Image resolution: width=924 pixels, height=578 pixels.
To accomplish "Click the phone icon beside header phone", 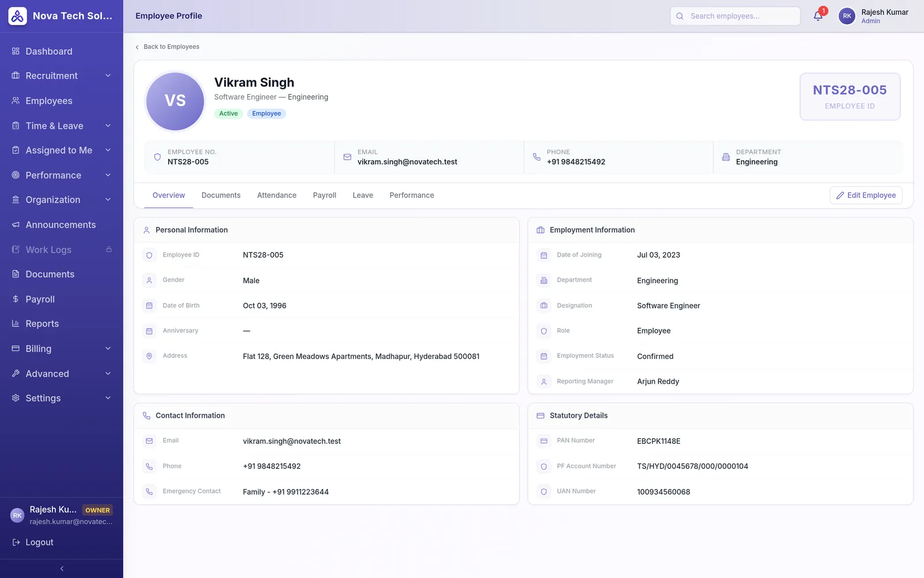I will [536, 157].
